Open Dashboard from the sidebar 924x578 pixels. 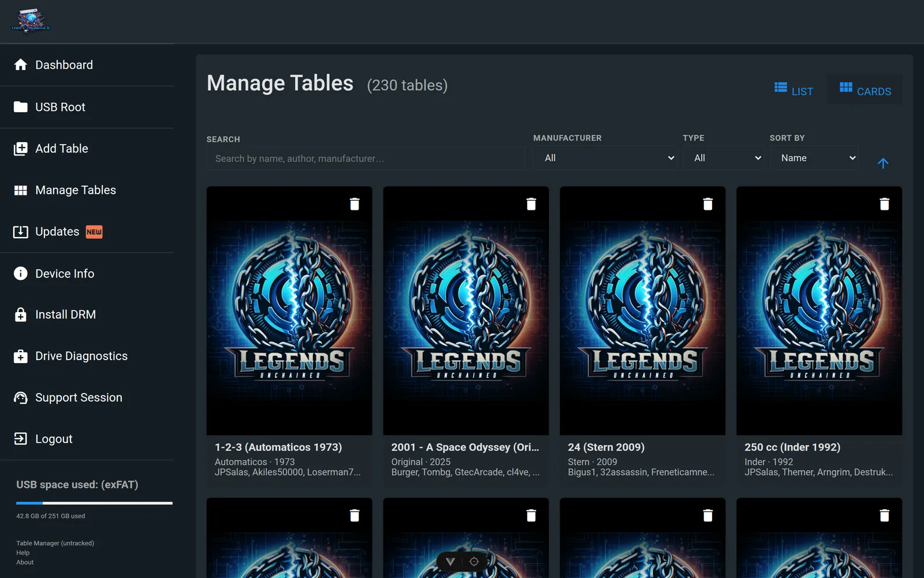click(x=87, y=65)
